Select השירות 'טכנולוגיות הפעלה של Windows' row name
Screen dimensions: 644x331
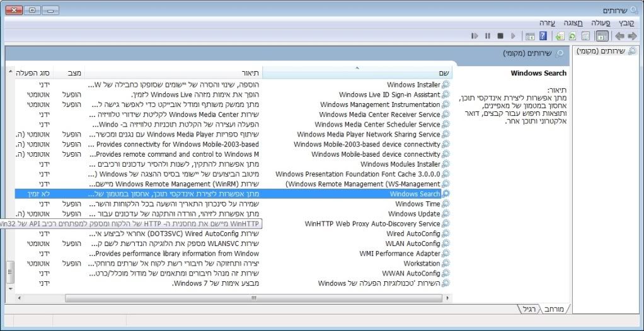click(x=379, y=283)
